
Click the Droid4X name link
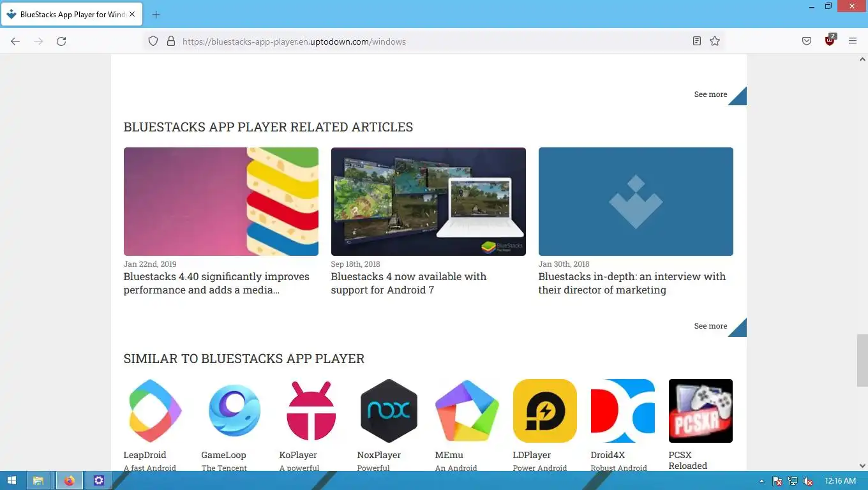coord(608,455)
